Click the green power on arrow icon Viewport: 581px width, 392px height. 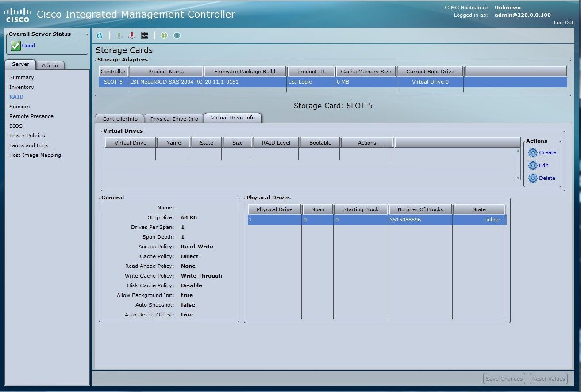(x=119, y=36)
